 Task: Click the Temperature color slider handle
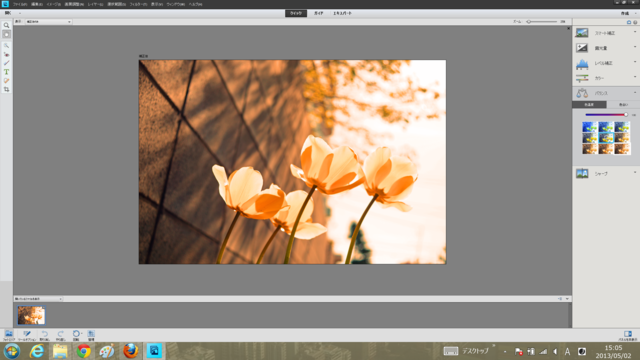click(626, 115)
